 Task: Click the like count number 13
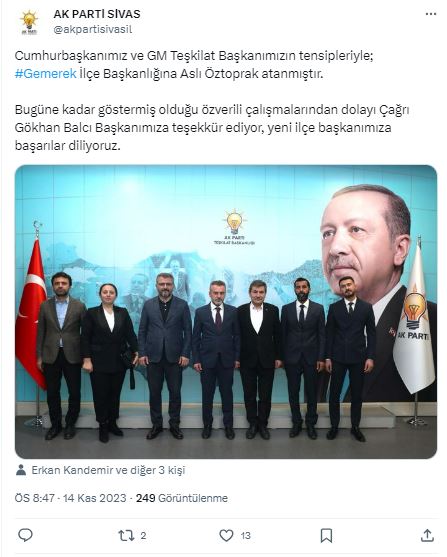click(x=245, y=535)
